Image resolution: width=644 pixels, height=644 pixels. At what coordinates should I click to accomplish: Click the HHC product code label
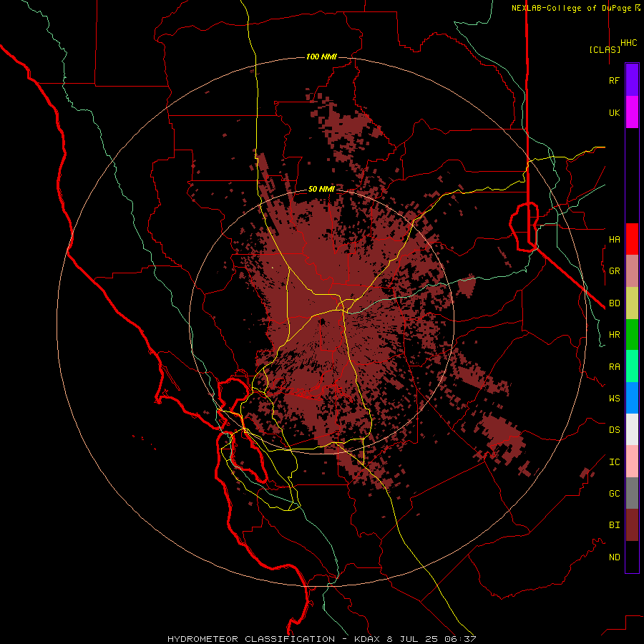pyautogui.click(x=629, y=43)
